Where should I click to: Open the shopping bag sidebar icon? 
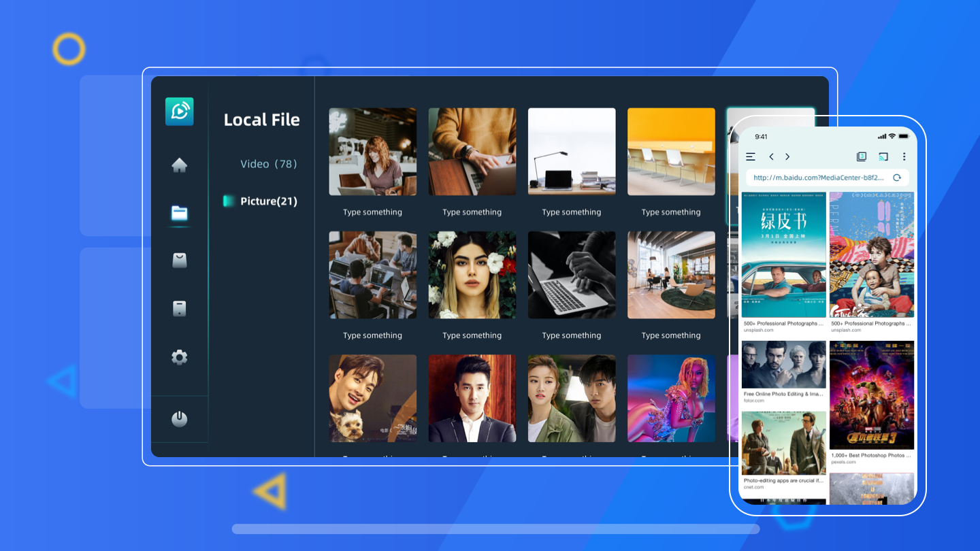coord(180,260)
